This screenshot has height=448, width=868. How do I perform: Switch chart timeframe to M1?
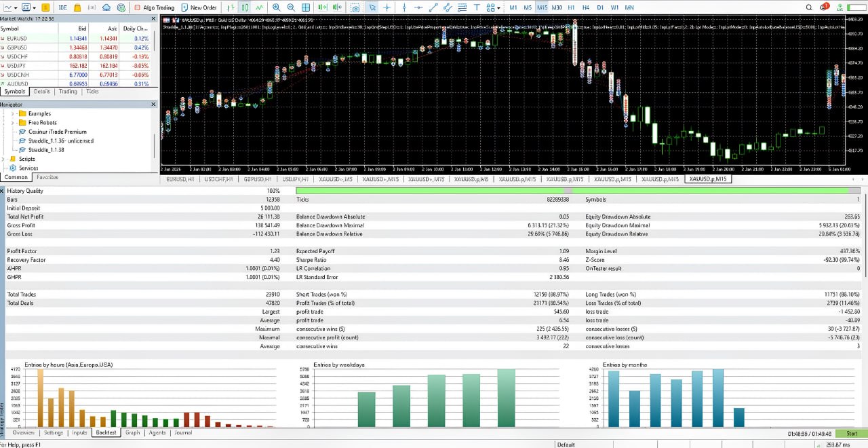coord(513,7)
